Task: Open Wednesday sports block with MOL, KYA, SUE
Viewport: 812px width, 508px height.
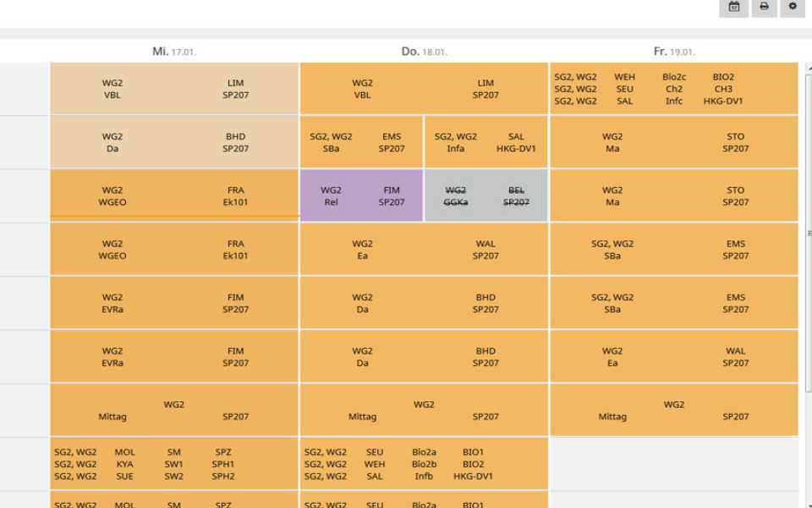Action: pos(174,464)
